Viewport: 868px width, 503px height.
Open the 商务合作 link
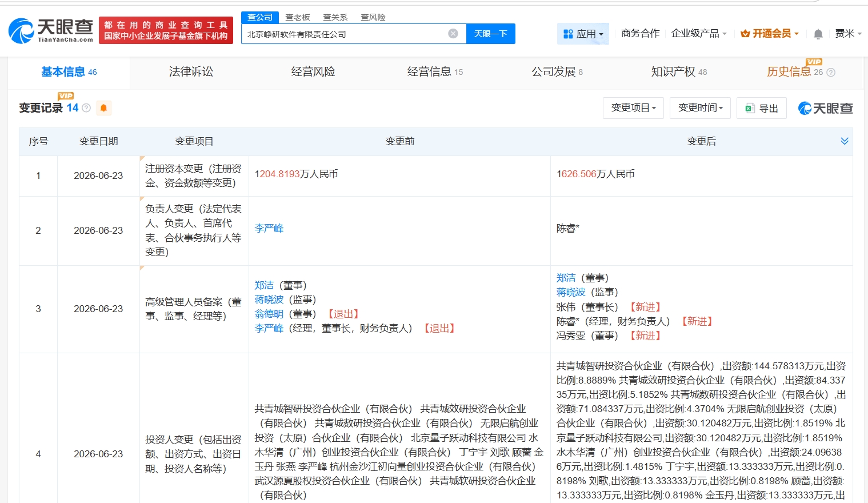point(640,34)
